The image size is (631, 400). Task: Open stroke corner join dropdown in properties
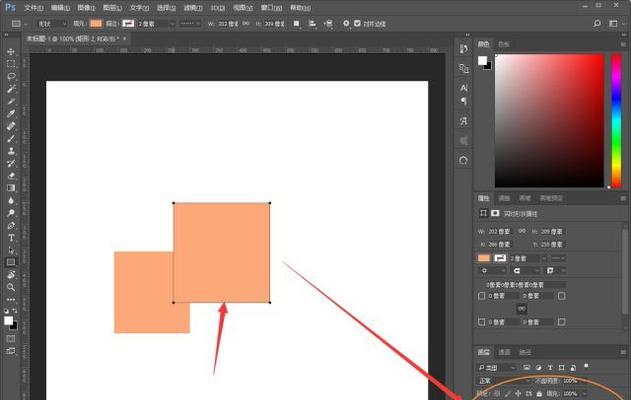tap(555, 270)
